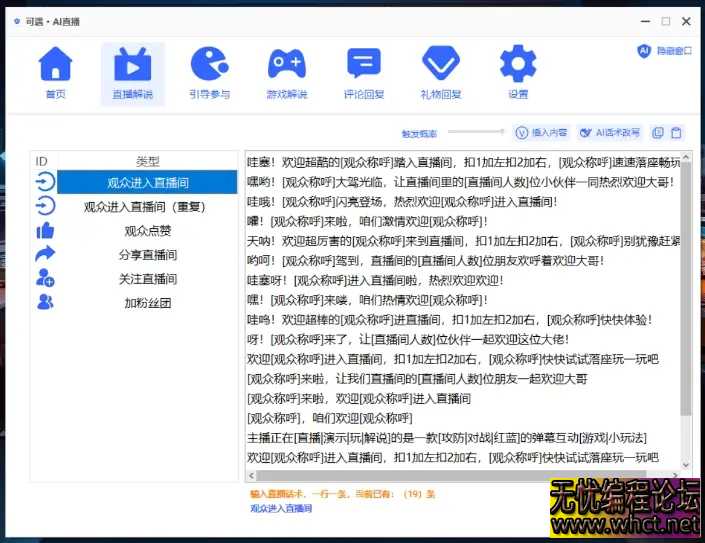The image size is (705, 543).
Task: Click the 隐藏窗口 hide window button
Action: 665,51
